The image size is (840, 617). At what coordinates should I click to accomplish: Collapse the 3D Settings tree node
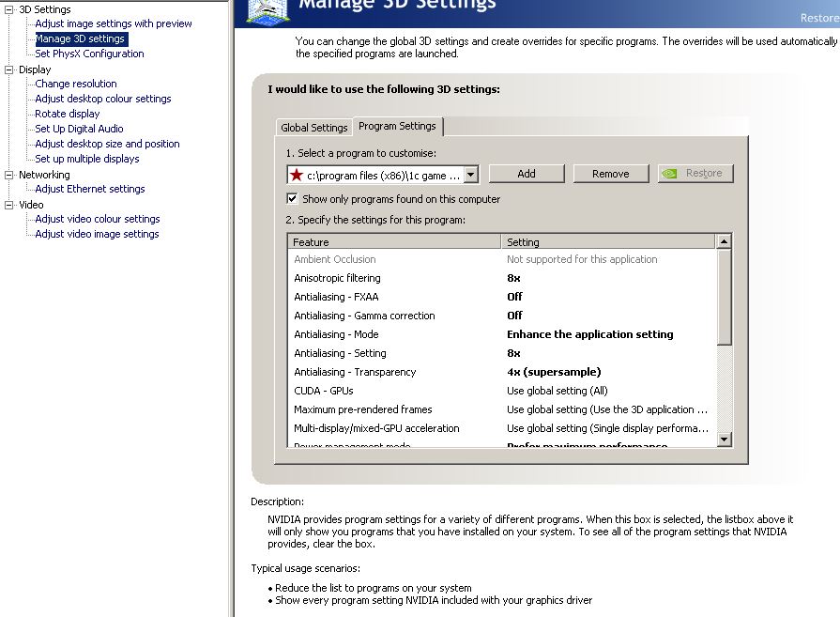click(8, 9)
